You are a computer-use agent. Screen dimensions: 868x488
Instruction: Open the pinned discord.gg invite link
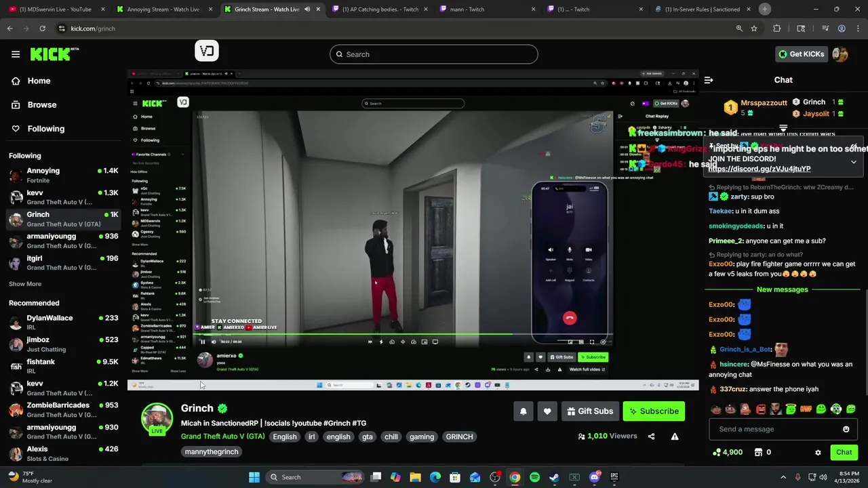tap(759, 169)
